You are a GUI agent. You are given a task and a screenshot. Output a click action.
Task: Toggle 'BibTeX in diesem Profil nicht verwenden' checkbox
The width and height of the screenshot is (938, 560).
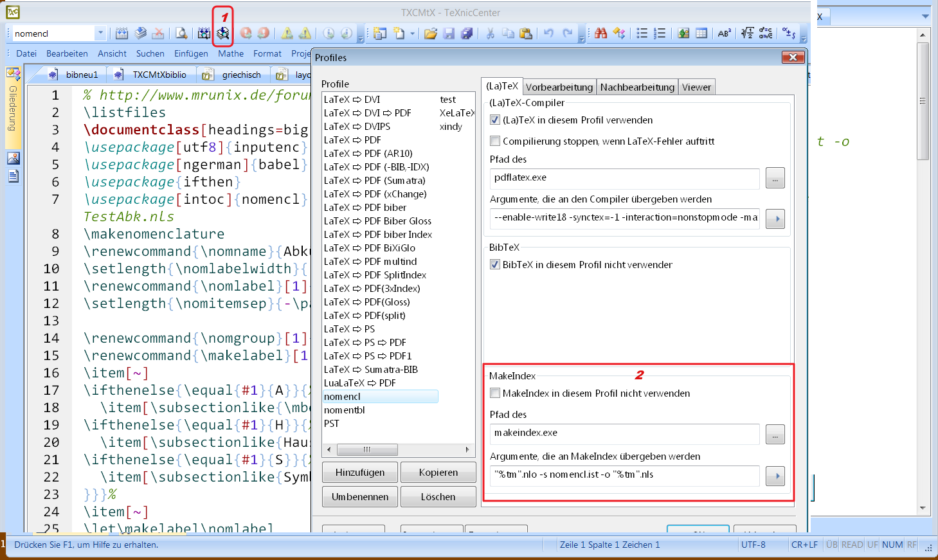495,264
